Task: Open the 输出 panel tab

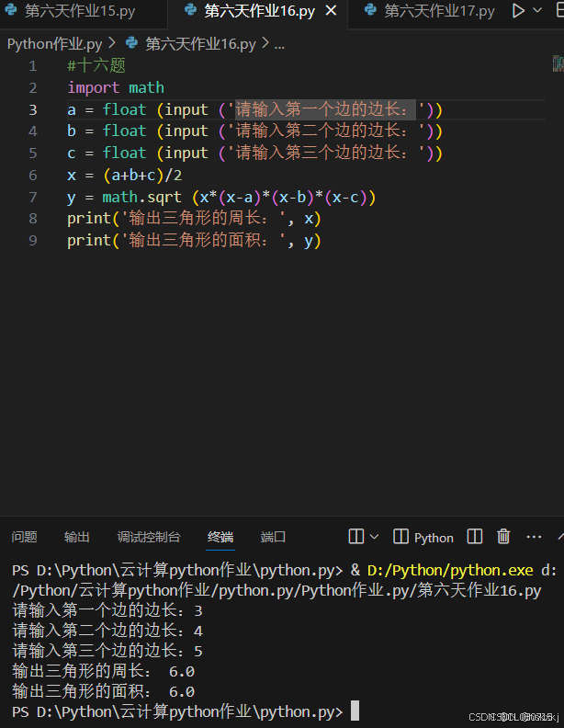Action: click(x=77, y=537)
